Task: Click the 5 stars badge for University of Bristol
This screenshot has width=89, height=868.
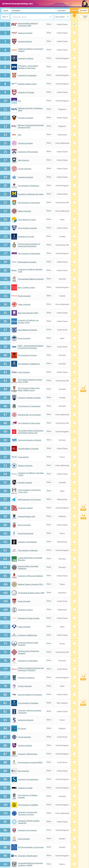Action: click(83, 507)
